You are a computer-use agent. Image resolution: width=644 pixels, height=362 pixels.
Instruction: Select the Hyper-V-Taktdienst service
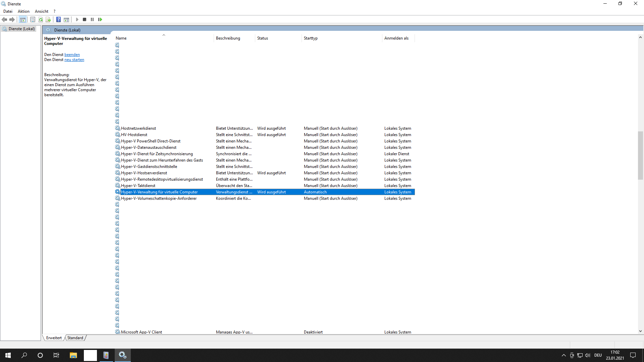[x=265, y=185]
